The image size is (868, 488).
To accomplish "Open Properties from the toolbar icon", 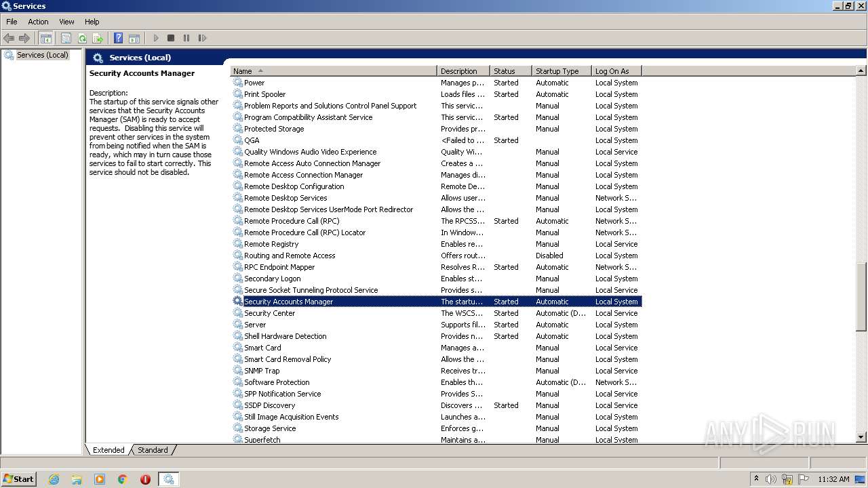I will coord(66,39).
